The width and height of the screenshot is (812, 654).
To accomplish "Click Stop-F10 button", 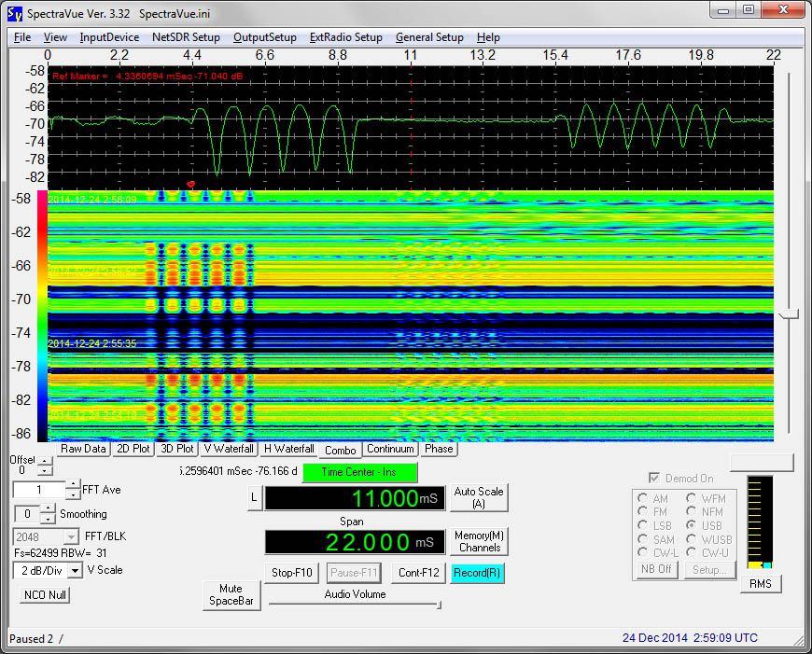I will (x=292, y=573).
